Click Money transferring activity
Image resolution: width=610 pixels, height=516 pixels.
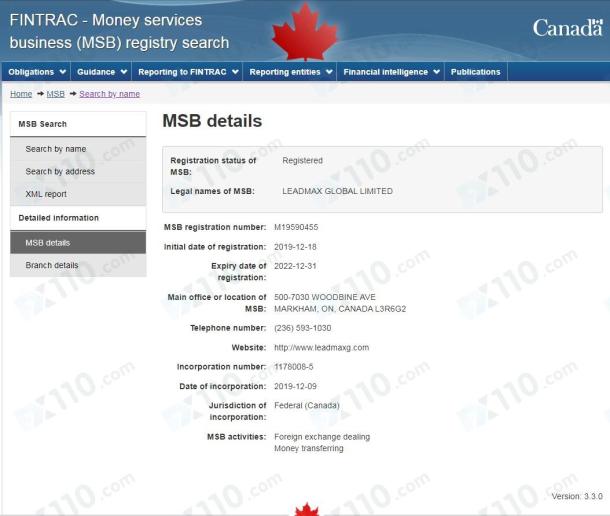[309, 448]
